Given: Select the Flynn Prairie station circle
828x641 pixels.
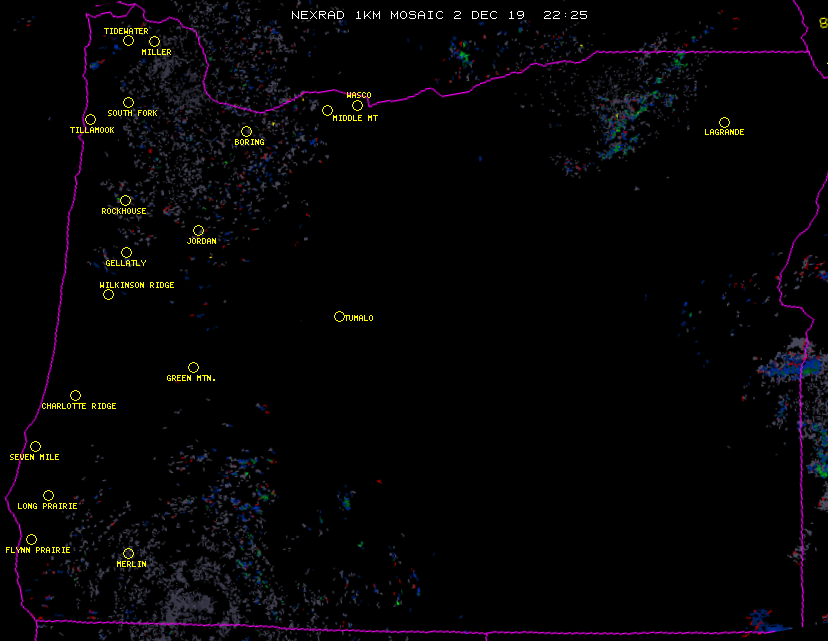Looking at the screenshot, I should [x=31, y=540].
